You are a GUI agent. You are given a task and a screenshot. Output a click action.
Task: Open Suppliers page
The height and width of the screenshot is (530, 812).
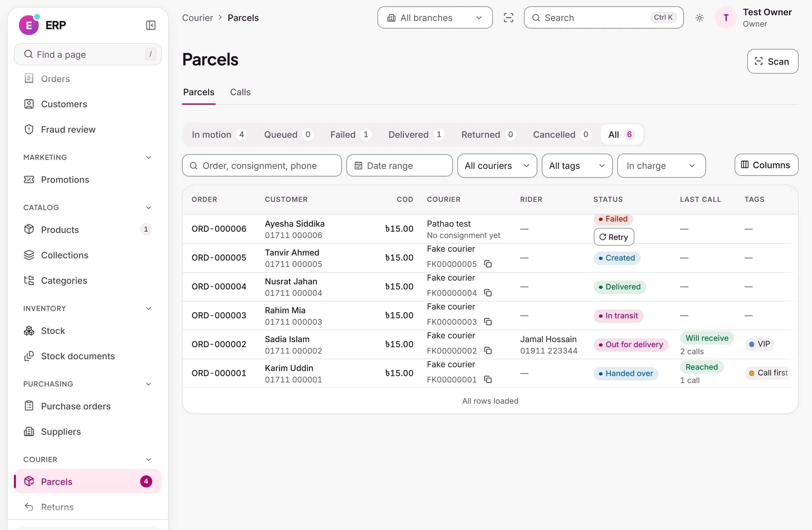pyautogui.click(x=88, y=432)
